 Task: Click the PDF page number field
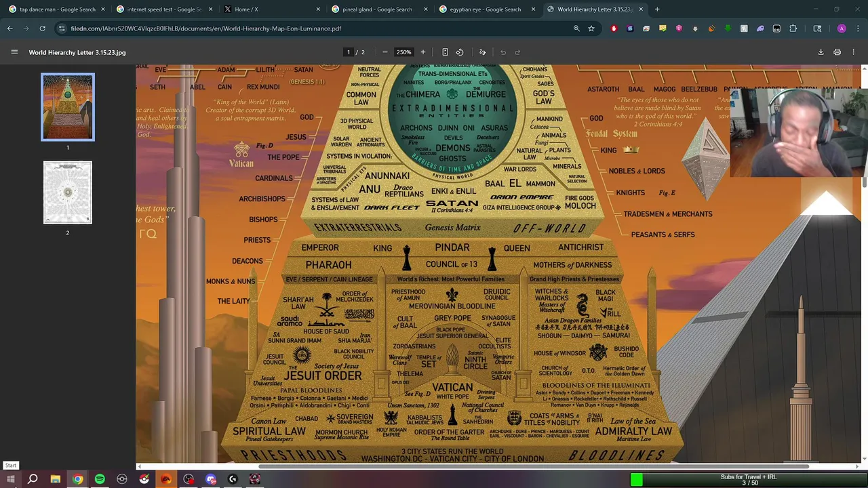[349, 52]
